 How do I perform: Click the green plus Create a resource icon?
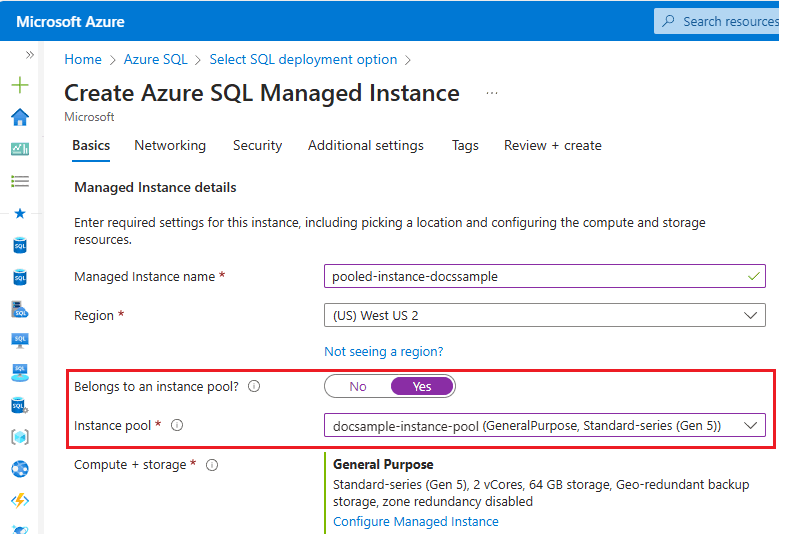[20, 85]
